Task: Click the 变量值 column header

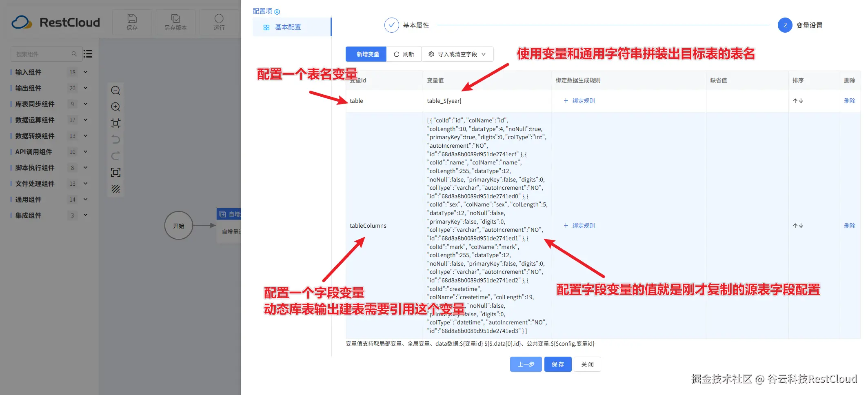Action: [487, 80]
